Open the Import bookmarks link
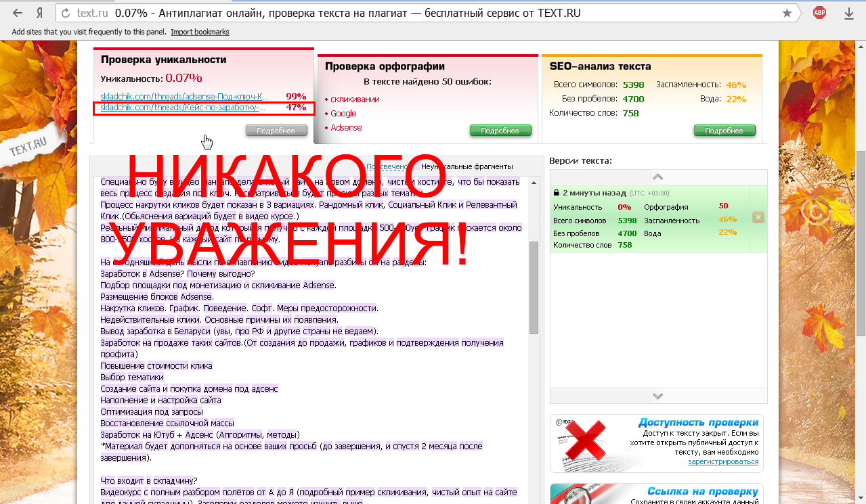 200,32
